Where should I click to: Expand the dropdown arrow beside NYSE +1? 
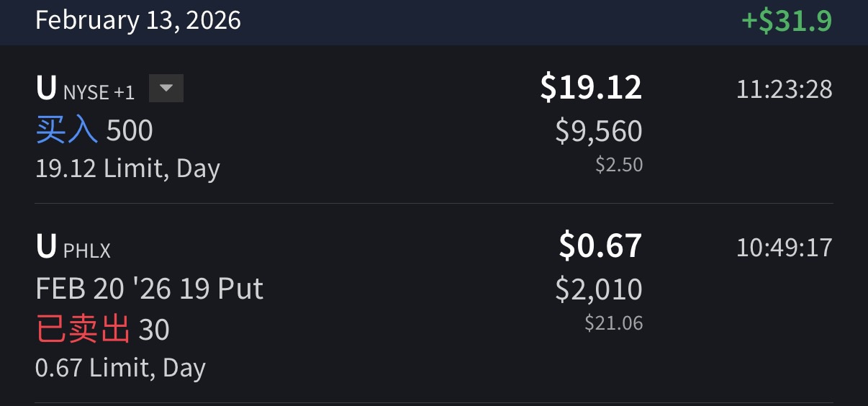(166, 89)
